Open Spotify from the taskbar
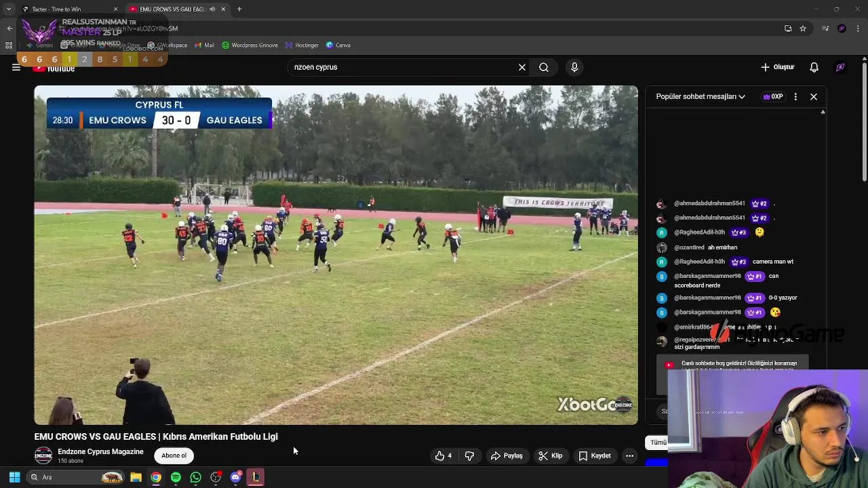Screen dimensions: 868x488 (176, 477)
